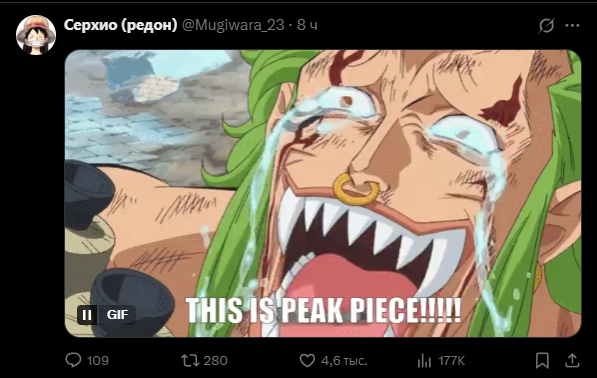This screenshot has height=378, width=597.
Task: Open the @Mugiwara_23 handle link
Action: [x=233, y=25]
